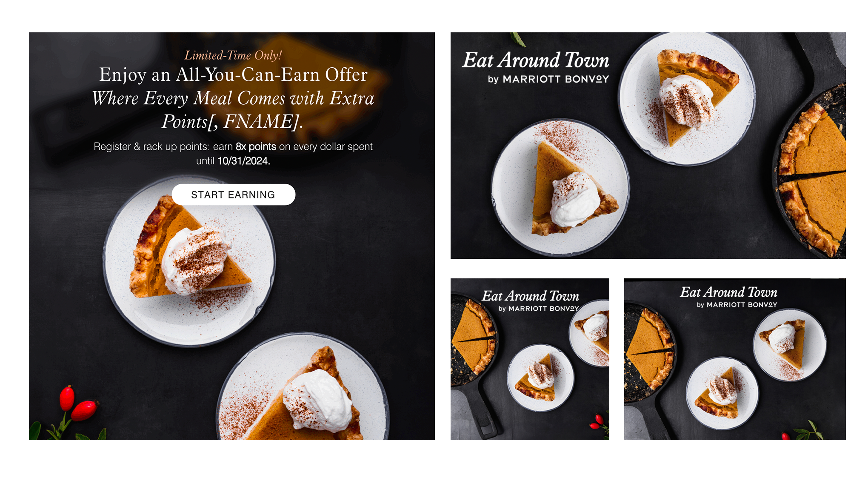Click the skillet pie in small square banner
868x478 pixels.
pos(473,340)
